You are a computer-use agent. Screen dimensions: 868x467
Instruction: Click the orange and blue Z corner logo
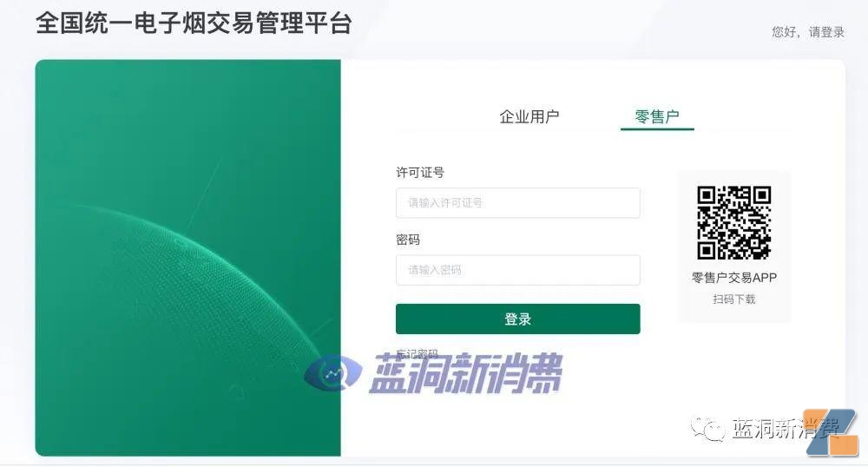[832, 432]
